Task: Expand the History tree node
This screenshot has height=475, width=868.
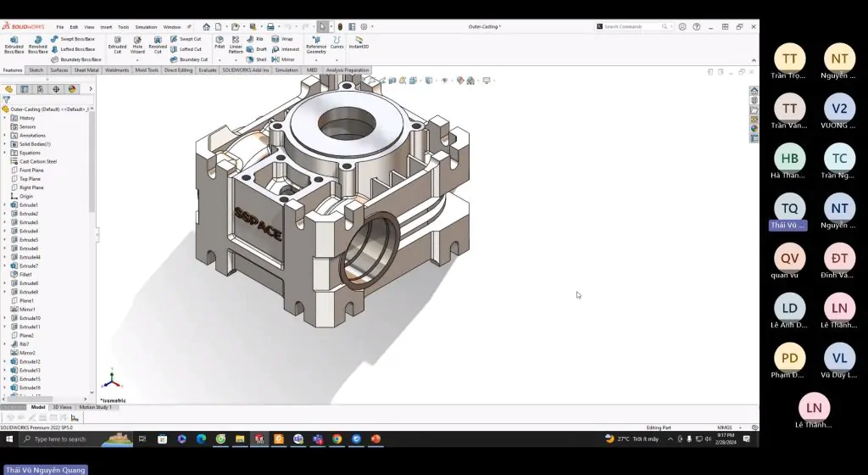Action: click(x=5, y=118)
